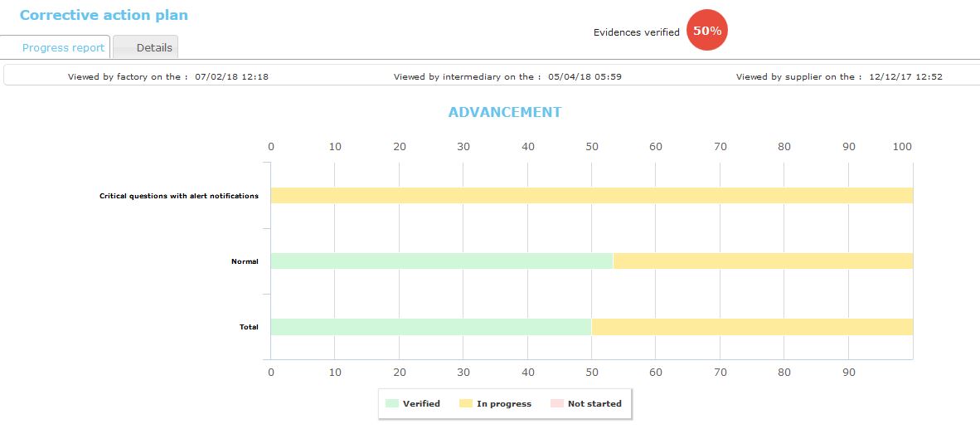The height and width of the screenshot is (429, 980).
Task: Select the green Verified segment of Normal bar
Action: click(441, 261)
